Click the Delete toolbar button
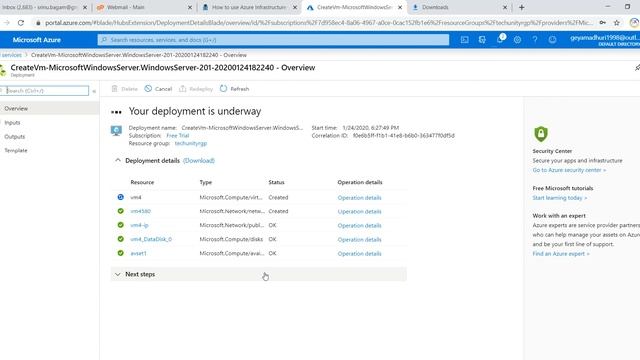This screenshot has width=640, height=360. [x=125, y=89]
